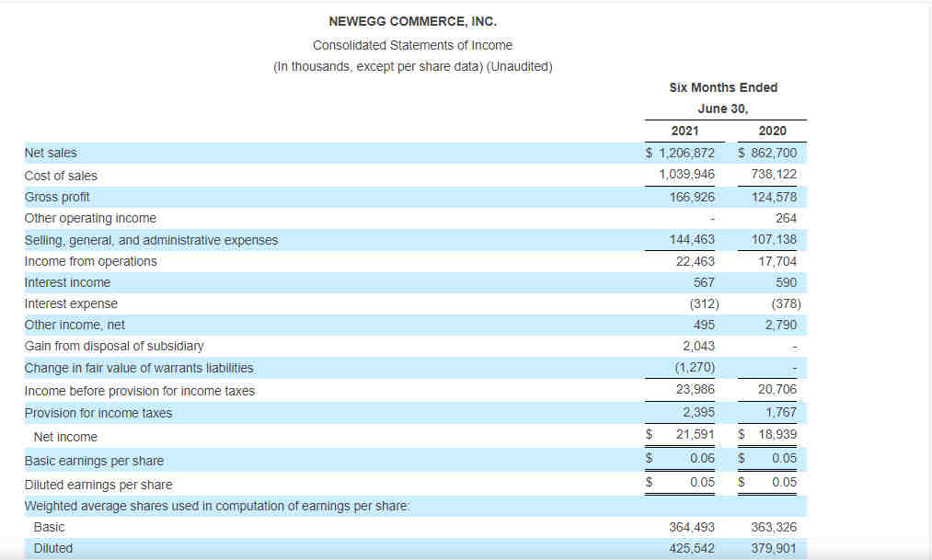Click Selling, general, and administrative expenses label
The width and height of the screenshot is (932, 560).
(151, 240)
